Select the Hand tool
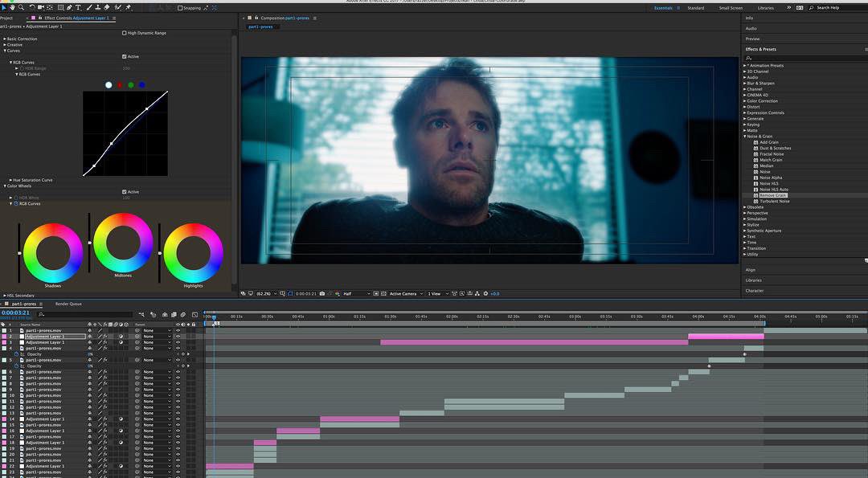Screen dimensions: 868x478 12,7
